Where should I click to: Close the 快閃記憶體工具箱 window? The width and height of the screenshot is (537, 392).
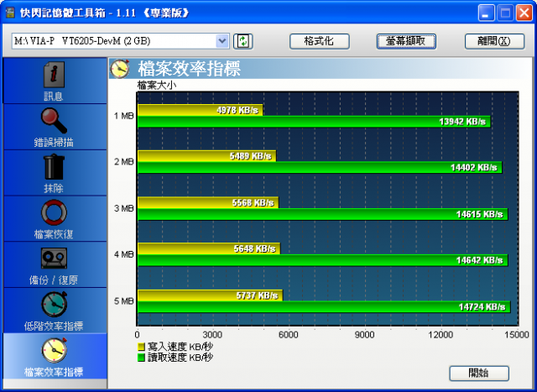[524, 13]
